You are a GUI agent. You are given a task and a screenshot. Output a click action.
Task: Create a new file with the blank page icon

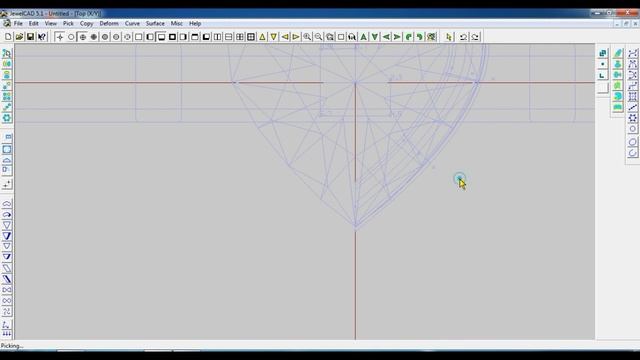[8, 37]
